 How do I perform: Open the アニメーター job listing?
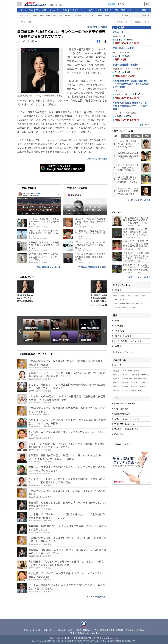point(119,32)
